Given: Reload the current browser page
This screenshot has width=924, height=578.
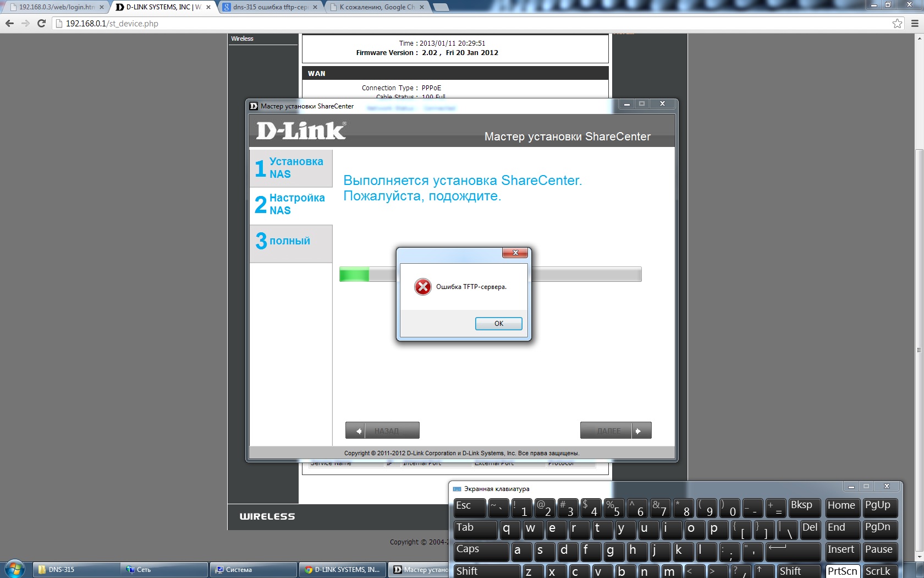Looking at the screenshot, I should 41,23.
